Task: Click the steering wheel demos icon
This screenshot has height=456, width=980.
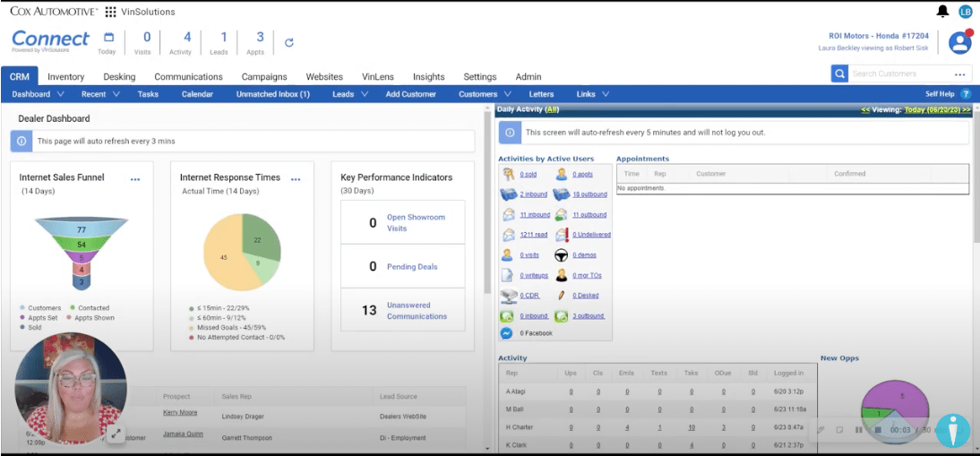Action: pyautogui.click(x=562, y=254)
